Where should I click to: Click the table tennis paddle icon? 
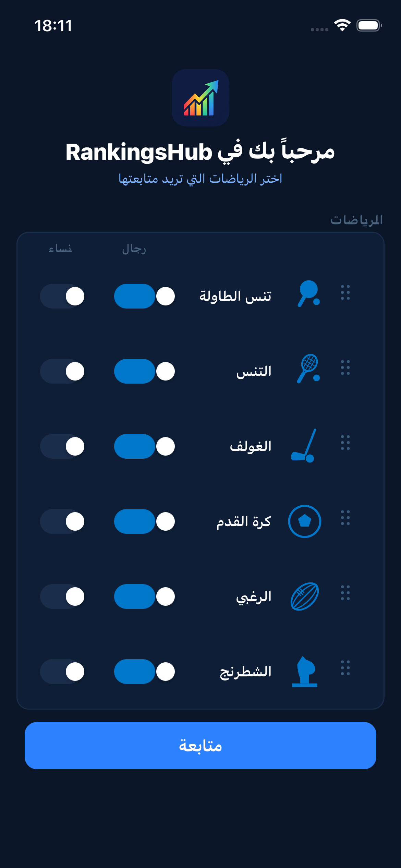point(308,294)
